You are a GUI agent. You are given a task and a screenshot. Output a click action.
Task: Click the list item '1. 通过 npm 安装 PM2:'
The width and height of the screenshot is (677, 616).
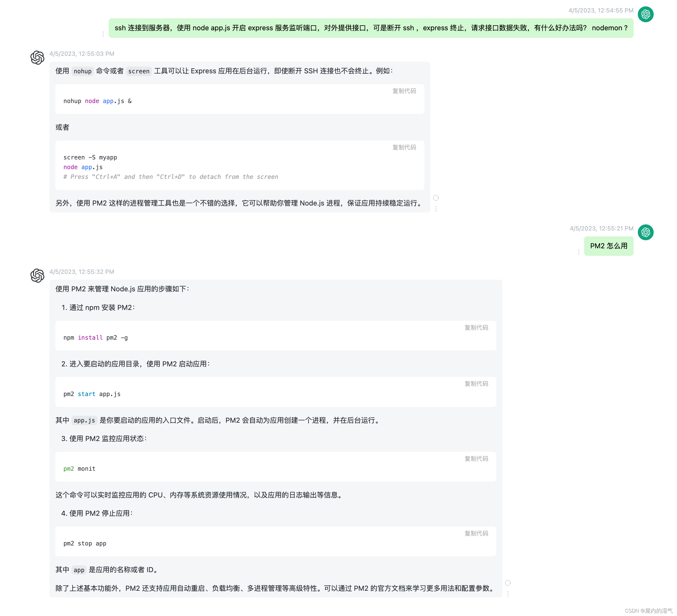point(98,308)
